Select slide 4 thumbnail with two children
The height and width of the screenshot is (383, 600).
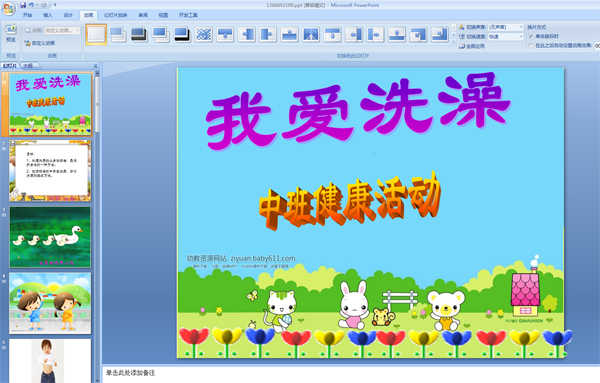[50, 303]
